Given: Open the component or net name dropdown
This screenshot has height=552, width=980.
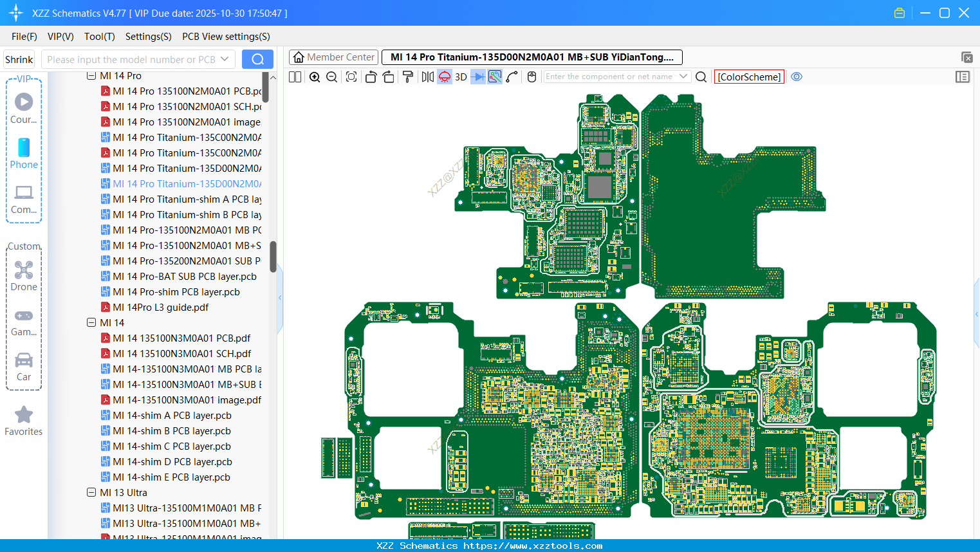Looking at the screenshot, I should (x=683, y=77).
